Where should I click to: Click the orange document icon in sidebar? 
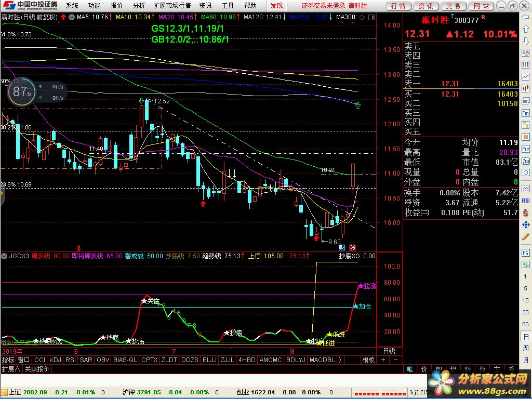[525, 137]
